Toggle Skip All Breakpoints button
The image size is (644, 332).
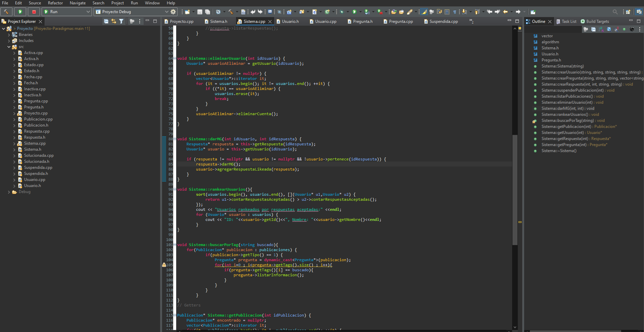click(x=279, y=12)
